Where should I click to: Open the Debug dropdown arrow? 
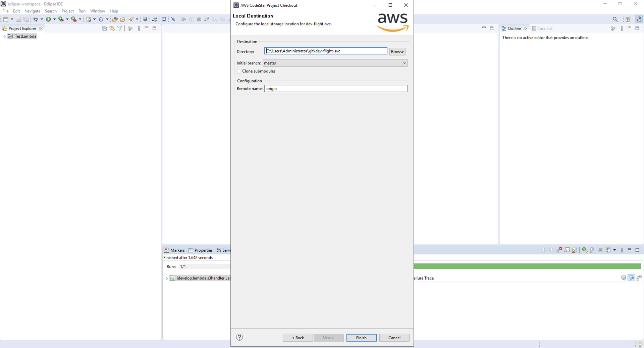click(42, 19)
